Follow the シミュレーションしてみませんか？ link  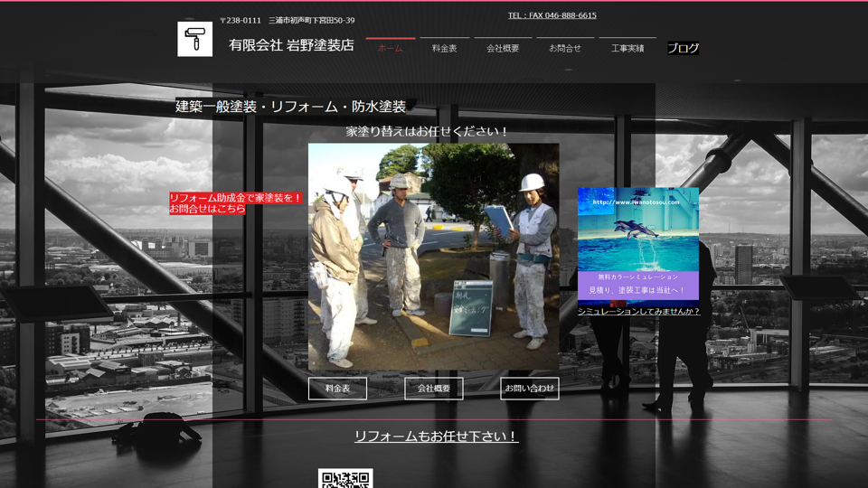click(638, 312)
